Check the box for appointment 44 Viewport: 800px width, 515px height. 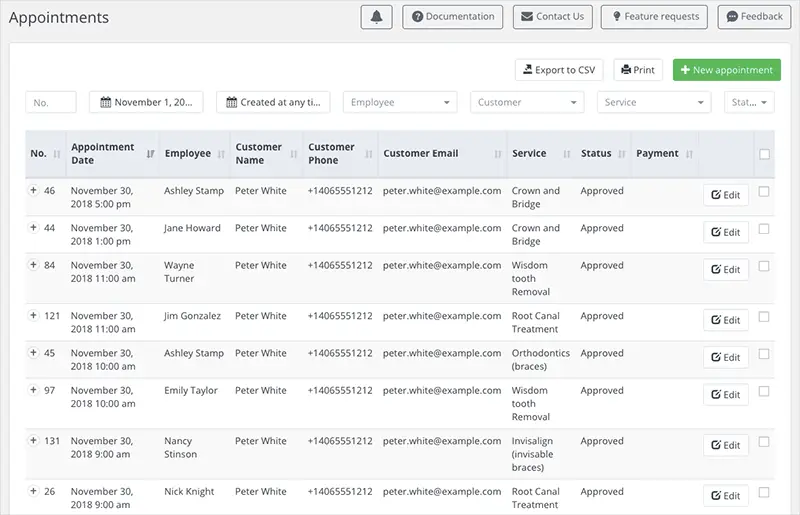(764, 229)
